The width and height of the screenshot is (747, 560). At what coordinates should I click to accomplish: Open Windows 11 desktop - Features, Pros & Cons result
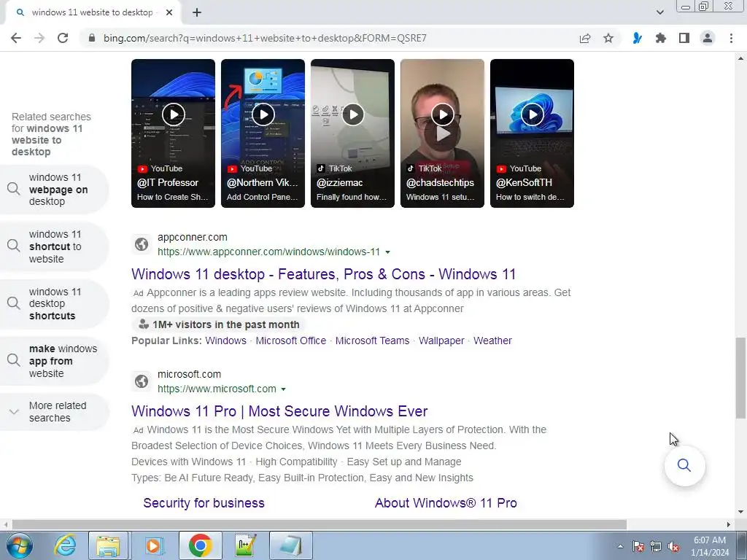pyautogui.click(x=323, y=274)
